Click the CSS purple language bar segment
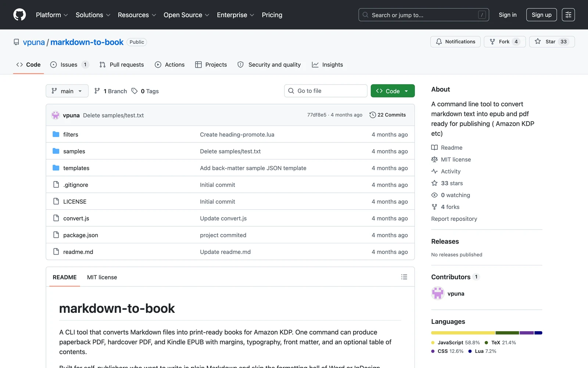 point(527,333)
